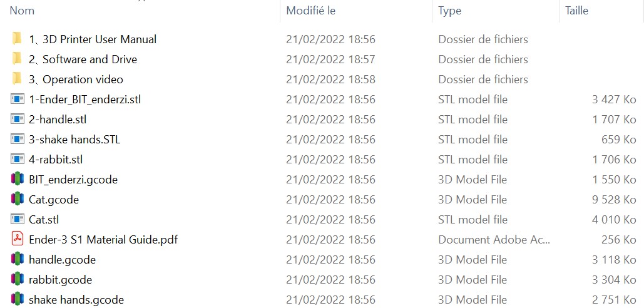Click the gcode icon beside Cat.gcode
The image size is (644, 308).
pos(17,199)
